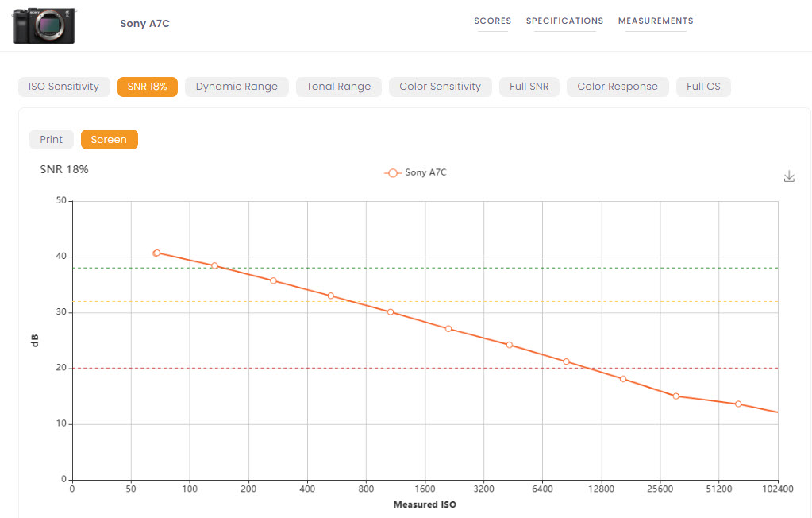This screenshot has height=518, width=812.
Task: Show the Color Sensitivity tab
Action: tap(441, 87)
